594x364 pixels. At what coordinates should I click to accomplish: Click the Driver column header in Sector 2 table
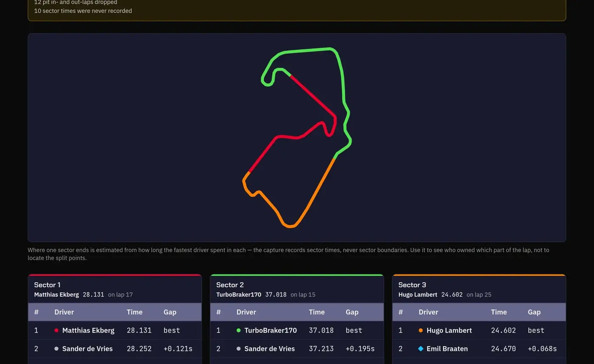(246, 312)
